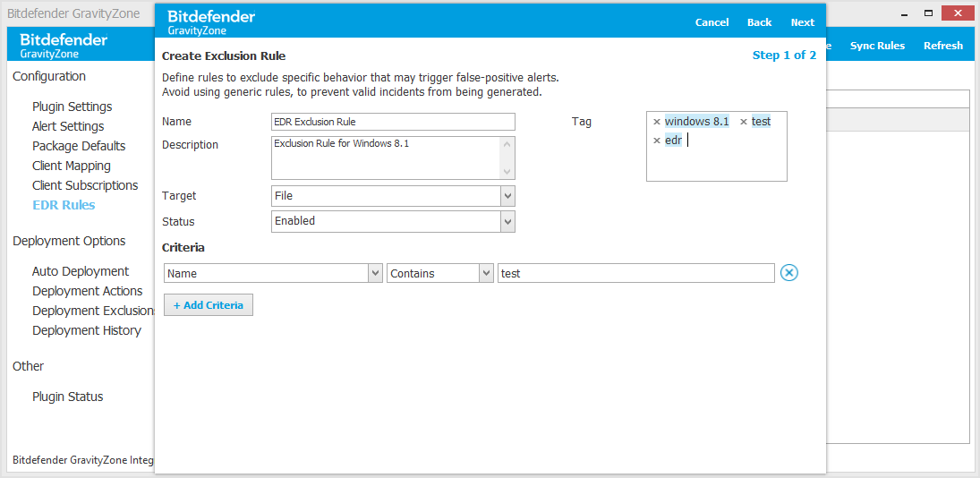The image size is (980, 478).
Task: Remove the 'test' tag
Action: pos(744,122)
